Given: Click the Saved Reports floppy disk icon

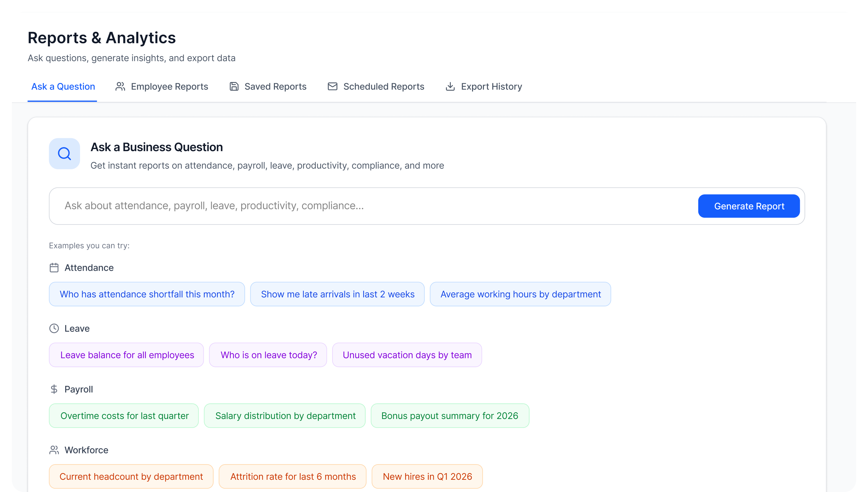Looking at the screenshot, I should coord(234,87).
